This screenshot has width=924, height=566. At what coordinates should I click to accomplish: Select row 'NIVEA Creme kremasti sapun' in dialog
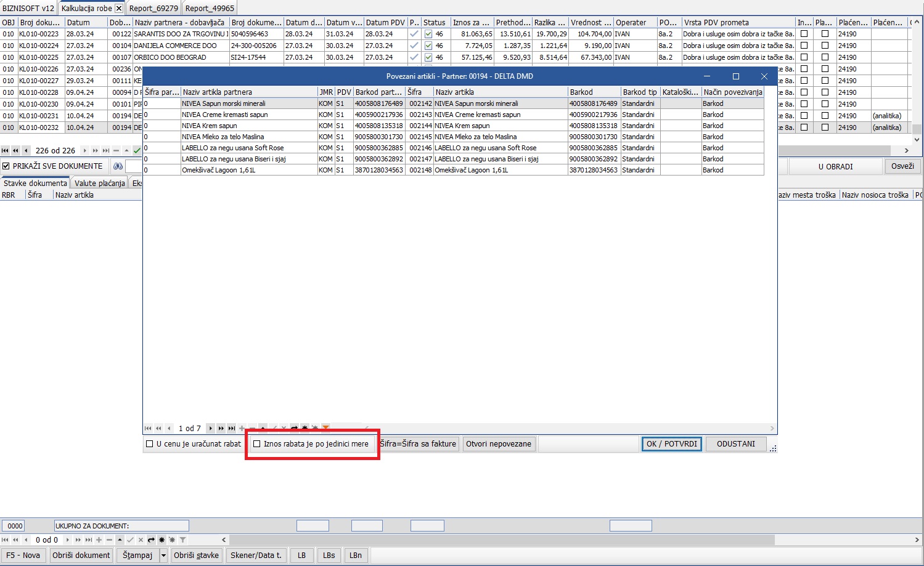click(x=454, y=115)
